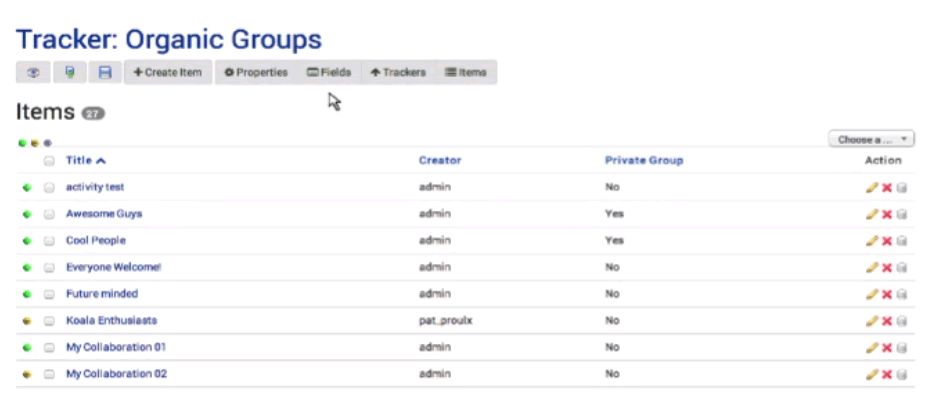Image resolution: width=939 pixels, height=393 pixels.
Task: Click the green download icon in toolbar
Action: coord(69,72)
